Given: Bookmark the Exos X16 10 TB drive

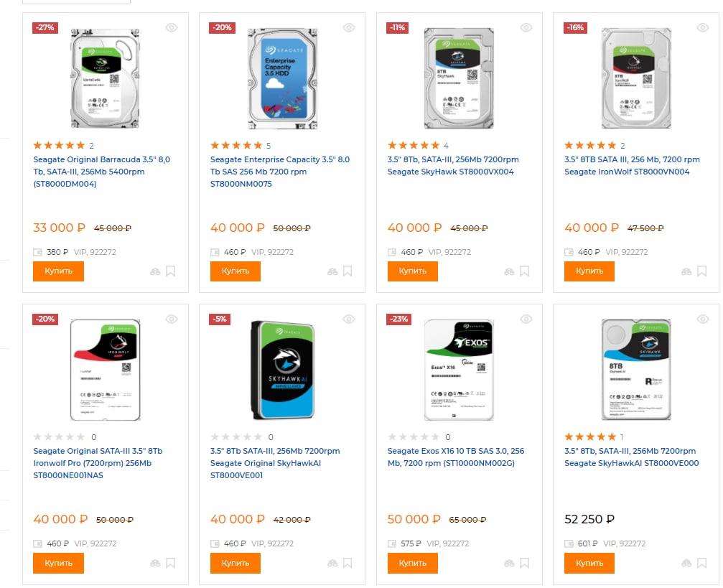Looking at the screenshot, I should tap(525, 563).
